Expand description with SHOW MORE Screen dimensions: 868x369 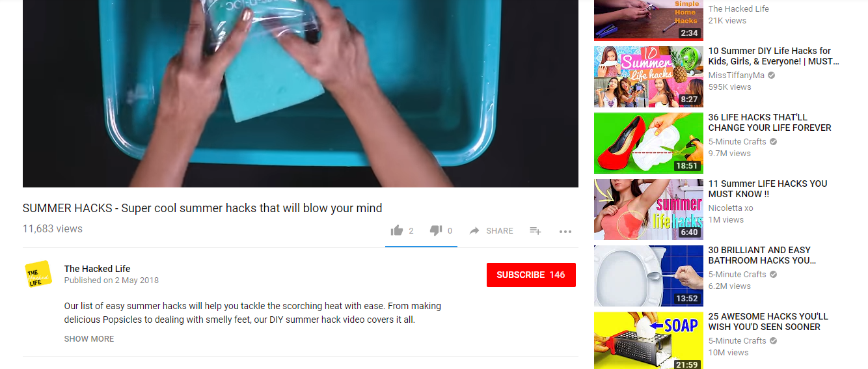[89, 338]
